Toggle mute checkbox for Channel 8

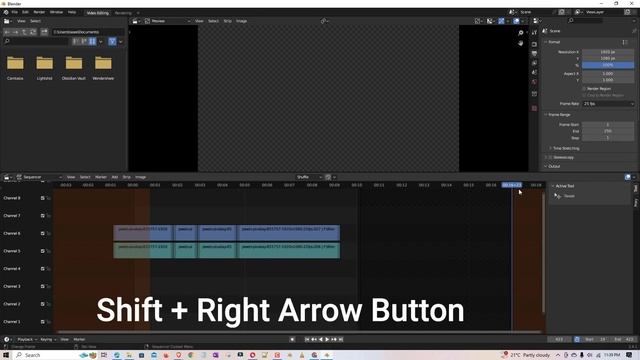point(42,198)
